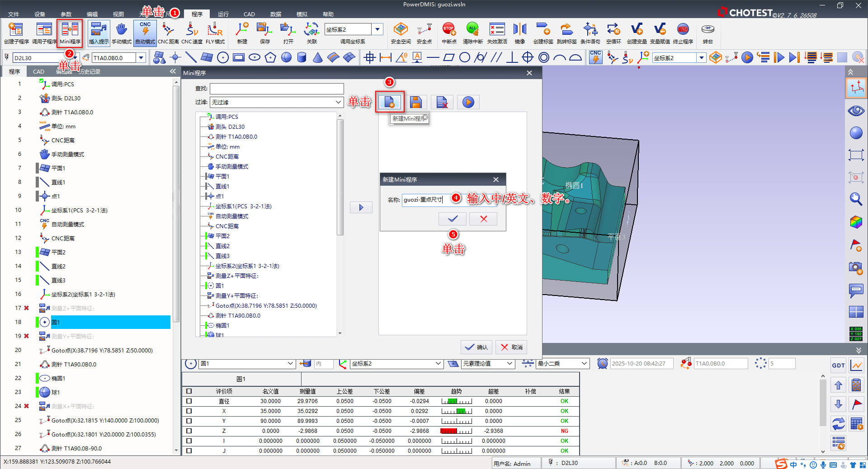Viewport: 868px width, 469px height.
Task: Open the 元素理论值 dropdown
Action: (488, 364)
